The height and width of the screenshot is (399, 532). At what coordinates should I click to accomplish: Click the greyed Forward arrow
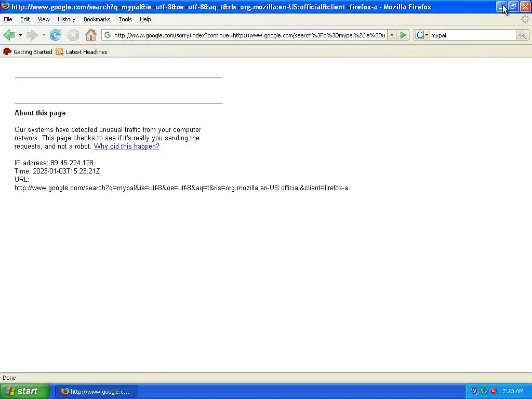[x=32, y=35]
